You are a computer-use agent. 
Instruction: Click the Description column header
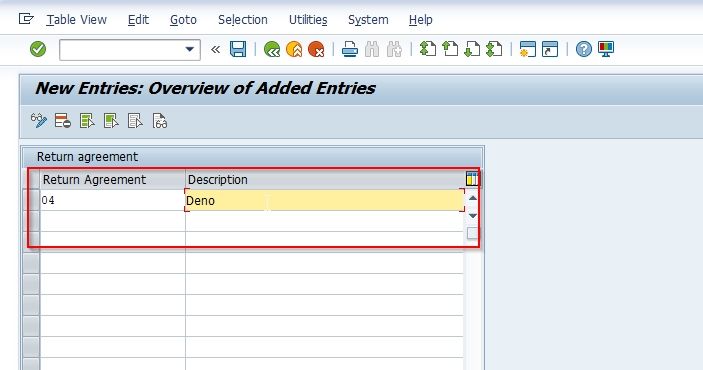(x=325, y=179)
